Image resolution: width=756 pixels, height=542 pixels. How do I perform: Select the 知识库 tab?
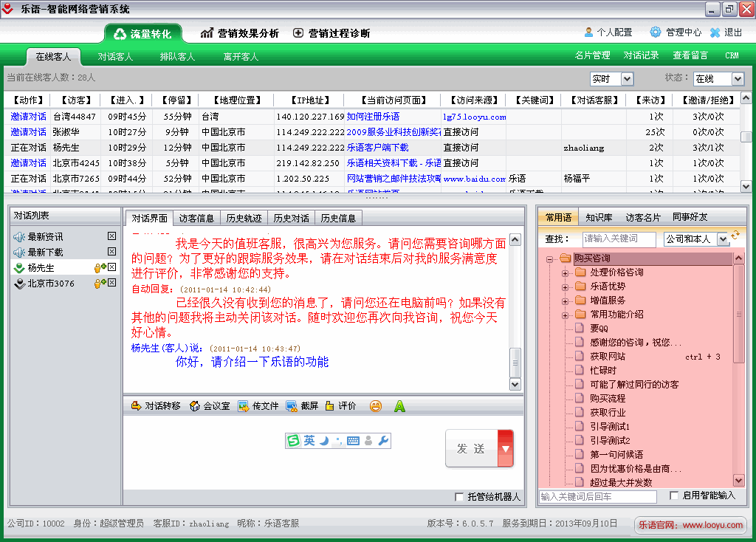(x=599, y=217)
